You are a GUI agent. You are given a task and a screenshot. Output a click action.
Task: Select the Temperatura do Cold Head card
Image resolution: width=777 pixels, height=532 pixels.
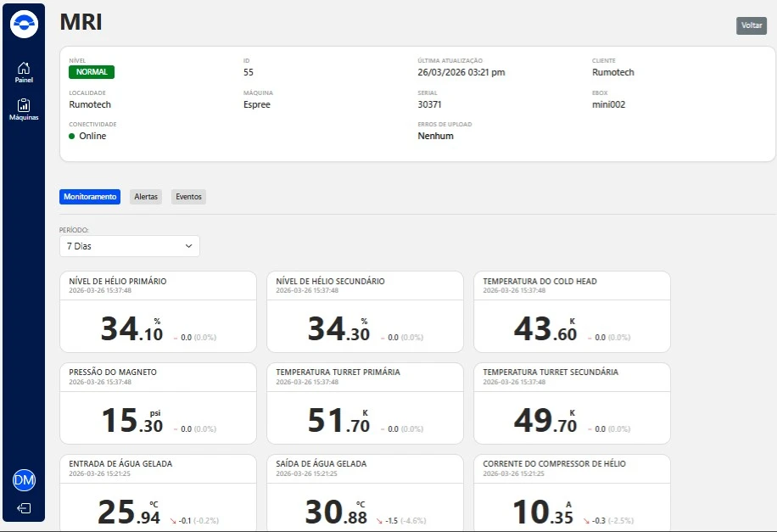coord(572,311)
